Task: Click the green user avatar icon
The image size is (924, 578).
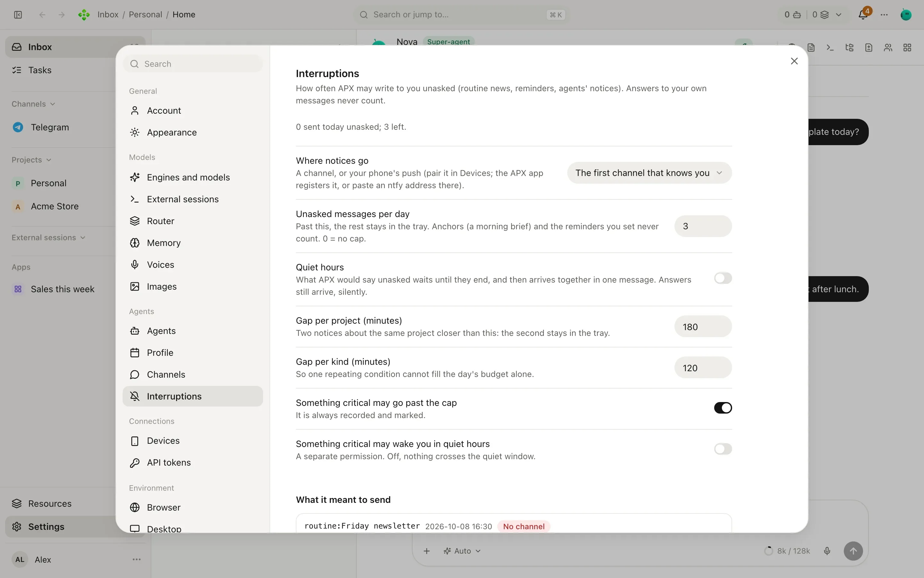Action: click(x=906, y=14)
